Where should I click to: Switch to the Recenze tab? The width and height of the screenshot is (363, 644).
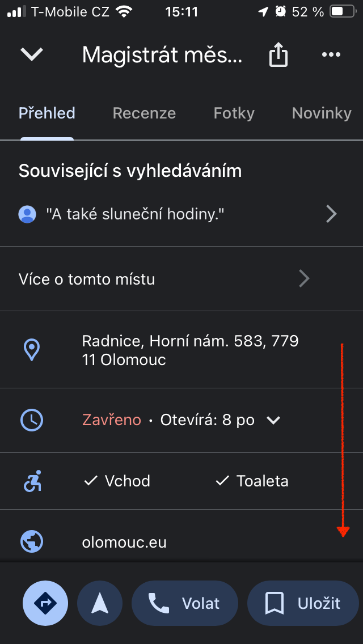(144, 113)
